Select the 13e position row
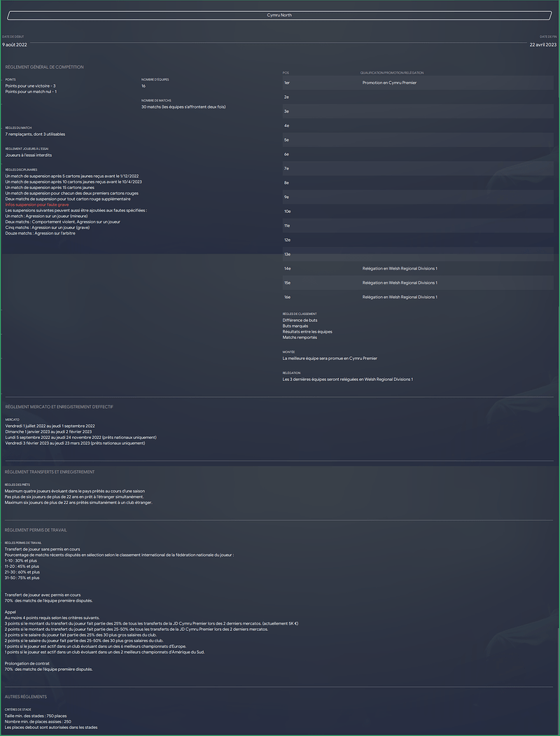This screenshot has height=736, width=560. 418,254
